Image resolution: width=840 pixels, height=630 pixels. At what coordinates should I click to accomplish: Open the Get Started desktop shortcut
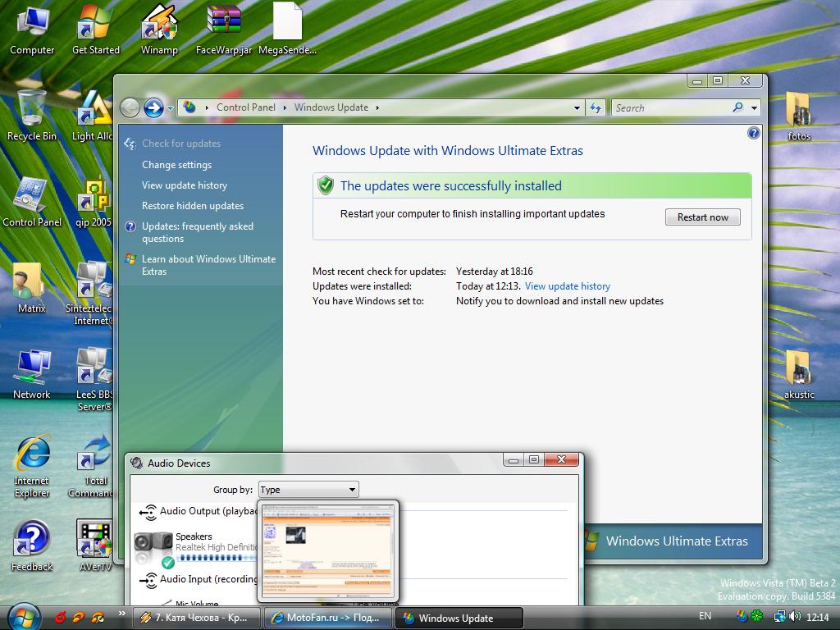(95, 30)
